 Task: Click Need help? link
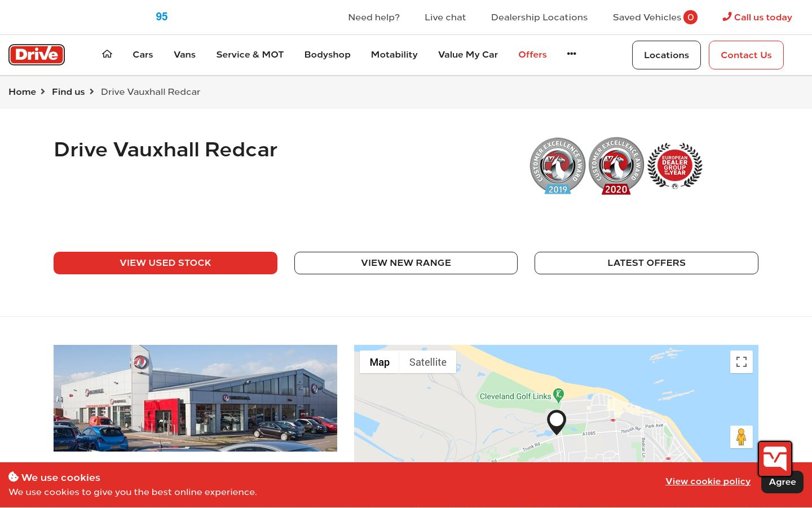click(374, 17)
